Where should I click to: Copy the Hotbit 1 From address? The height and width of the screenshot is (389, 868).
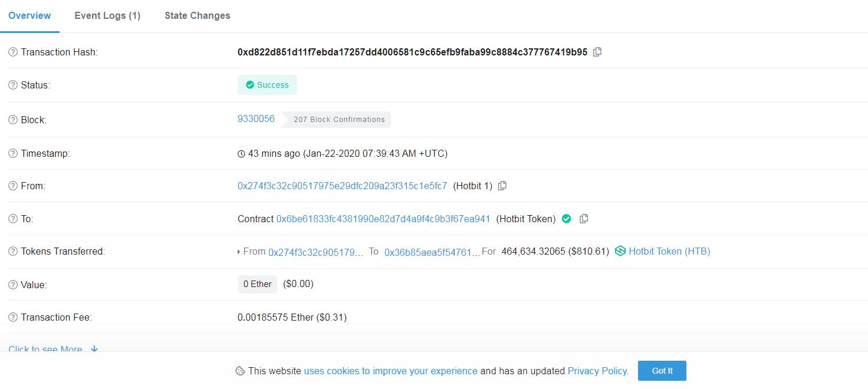502,186
